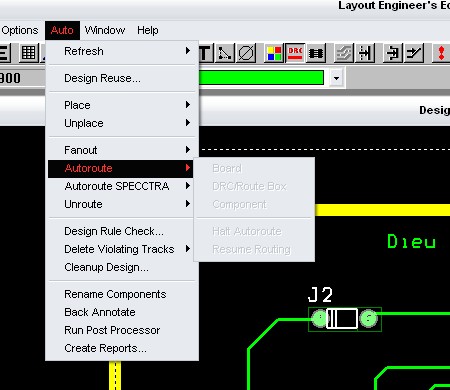
Task: Click the reconnect mode icon
Action: click(316, 53)
